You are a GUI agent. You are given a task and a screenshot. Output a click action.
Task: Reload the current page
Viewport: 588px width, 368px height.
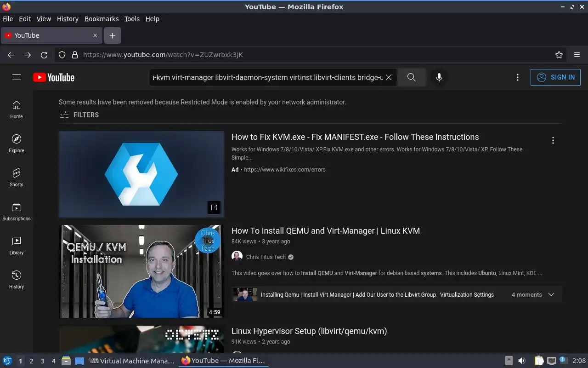(x=44, y=55)
